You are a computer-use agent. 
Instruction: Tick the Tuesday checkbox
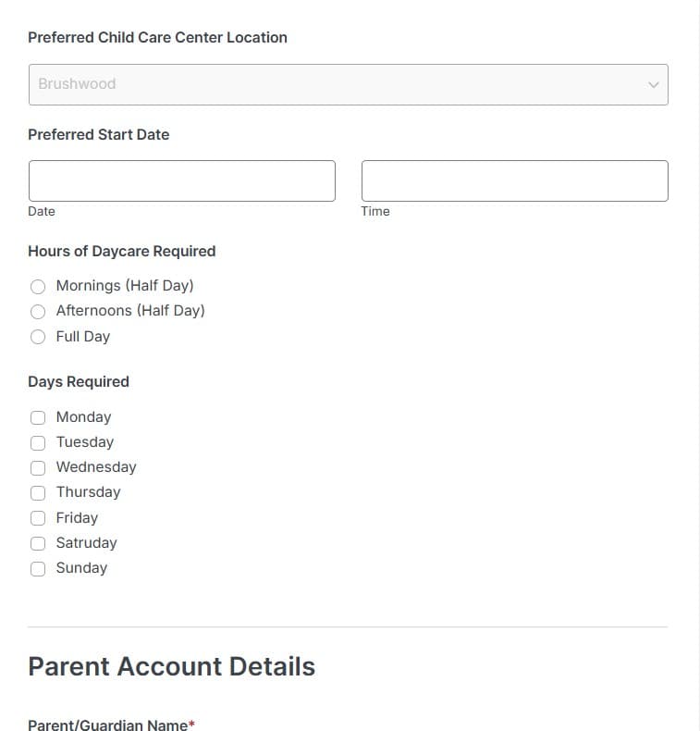click(38, 442)
